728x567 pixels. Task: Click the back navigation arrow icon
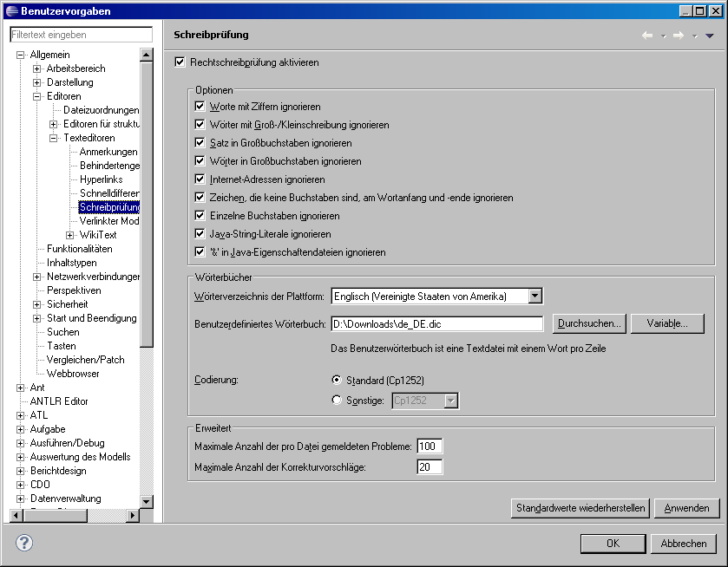tap(647, 36)
